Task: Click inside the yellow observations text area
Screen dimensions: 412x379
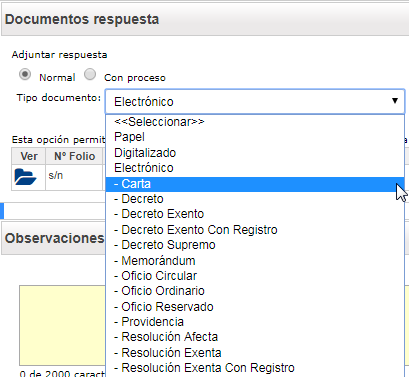Action: [63, 326]
